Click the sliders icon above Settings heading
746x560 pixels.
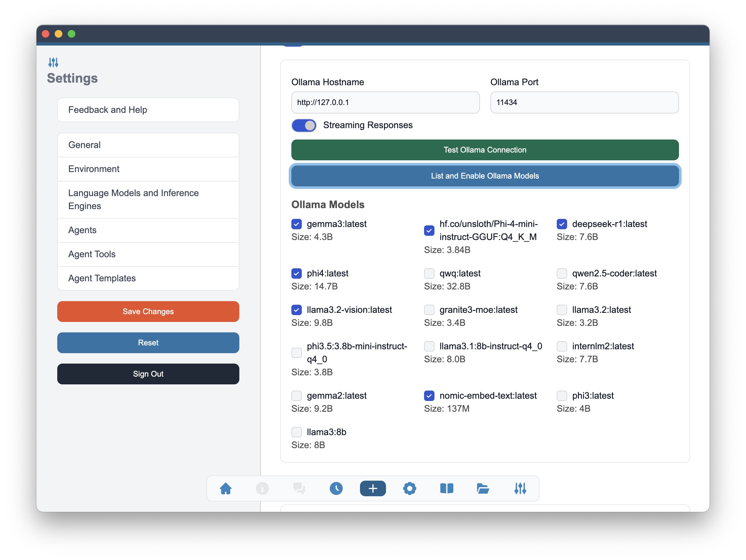pyautogui.click(x=53, y=62)
